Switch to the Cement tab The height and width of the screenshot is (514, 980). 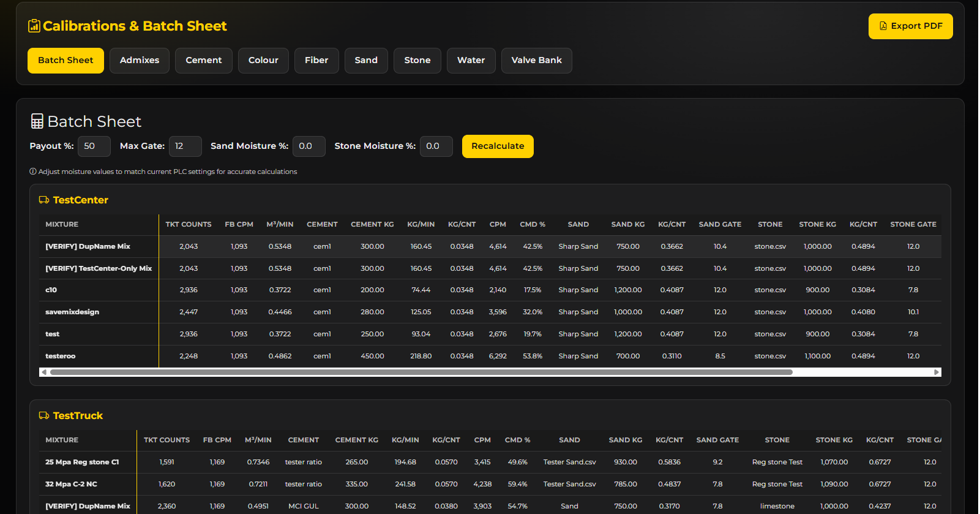click(x=204, y=61)
